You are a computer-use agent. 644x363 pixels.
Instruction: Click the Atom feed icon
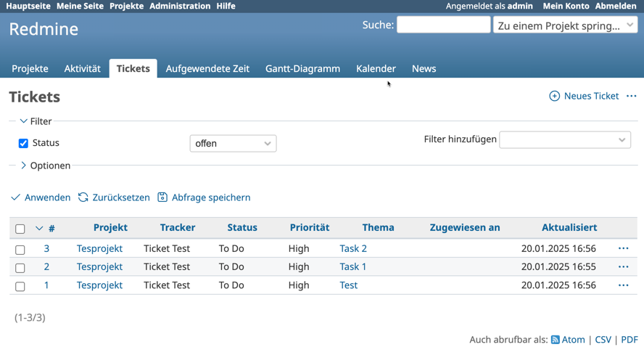click(x=556, y=340)
